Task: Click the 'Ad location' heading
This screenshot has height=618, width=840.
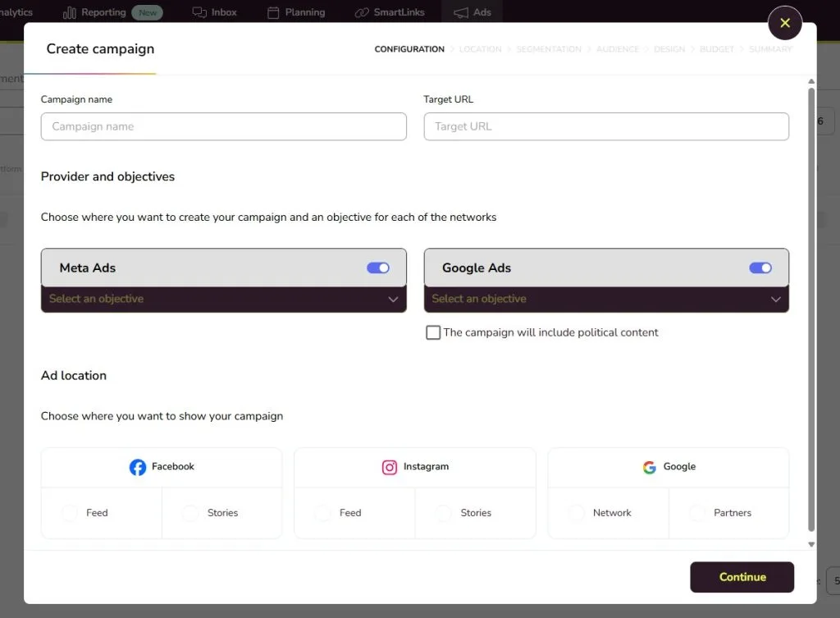Action: click(74, 376)
